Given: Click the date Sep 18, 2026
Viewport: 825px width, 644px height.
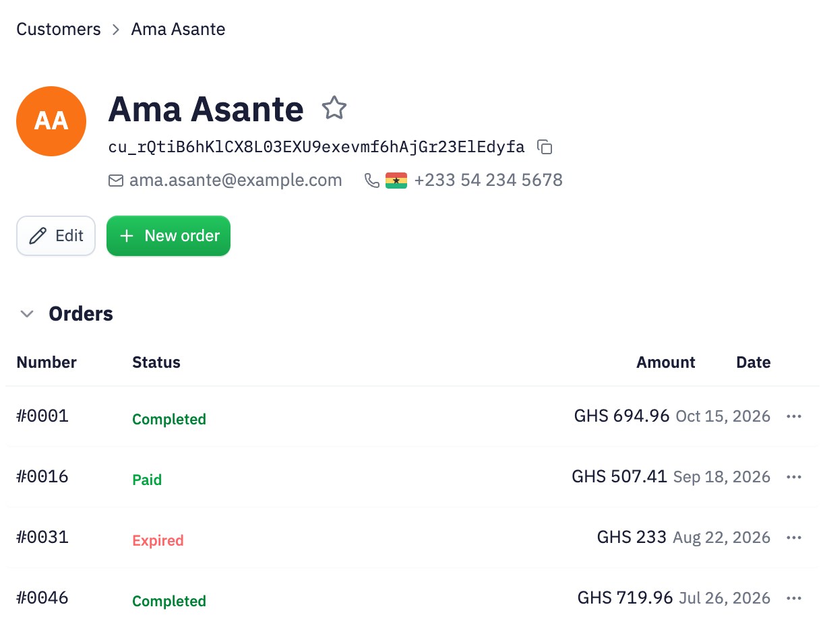Looking at the screenshot, I should tap(722, 477).
